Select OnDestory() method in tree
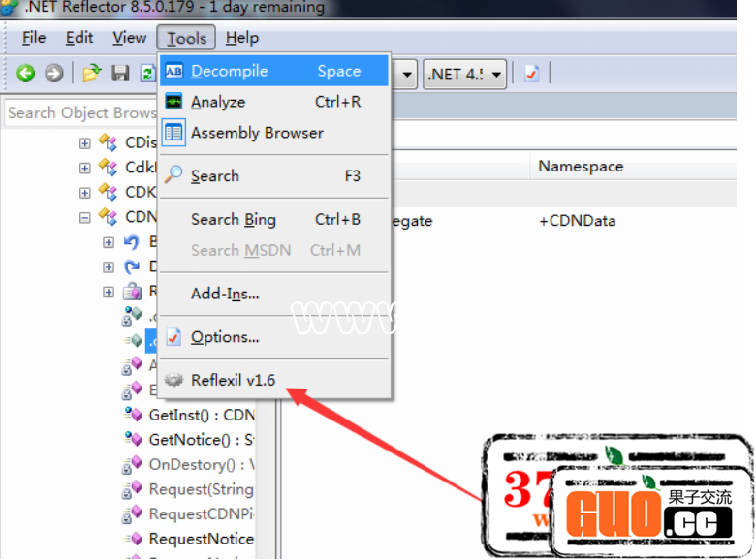Image resolution: width=756 pixels, height=560 pixels. point(202,465)
